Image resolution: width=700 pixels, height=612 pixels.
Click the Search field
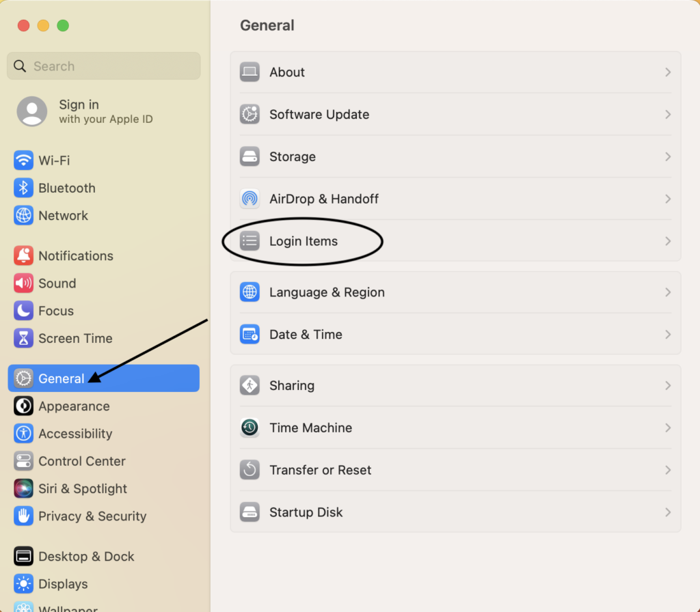point(104,66)
